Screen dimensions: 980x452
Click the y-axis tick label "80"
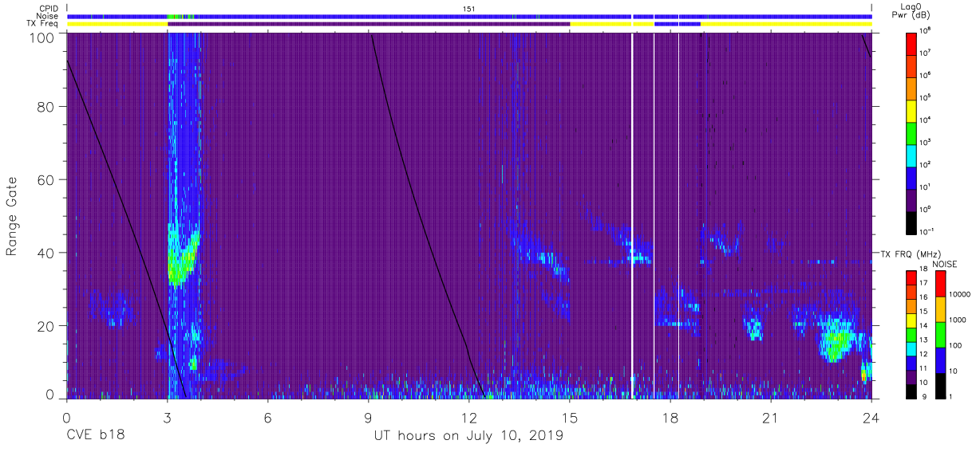point(45,107)
